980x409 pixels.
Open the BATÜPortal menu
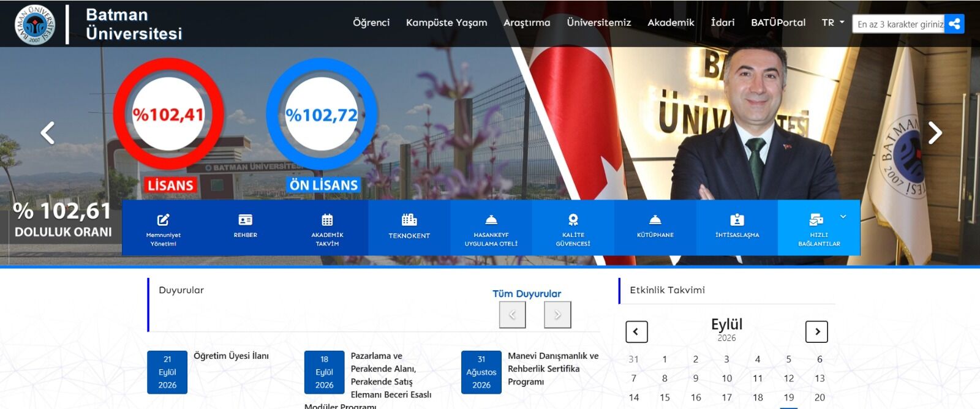(778, 23)
